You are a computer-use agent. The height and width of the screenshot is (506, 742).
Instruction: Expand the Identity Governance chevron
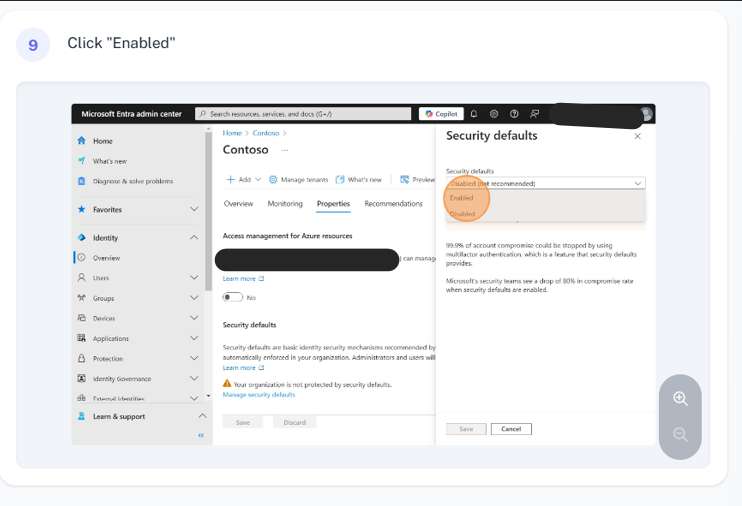click(194, 378)
